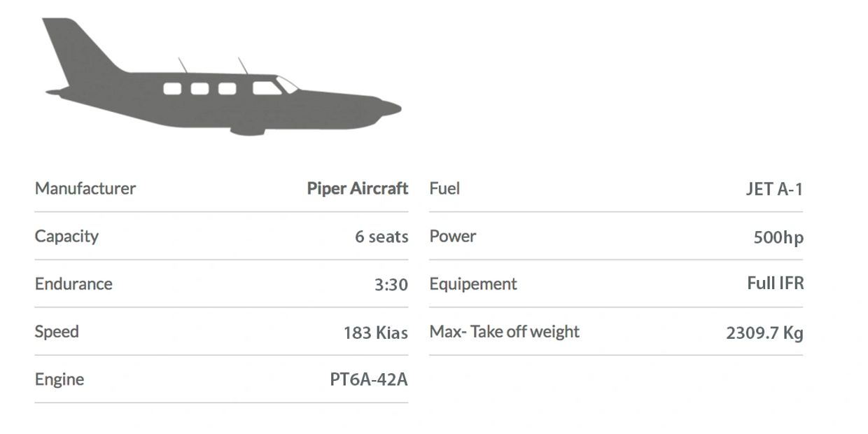Select the 3:30 endurance value
This screenshot has width=868, height=434.
391,284
